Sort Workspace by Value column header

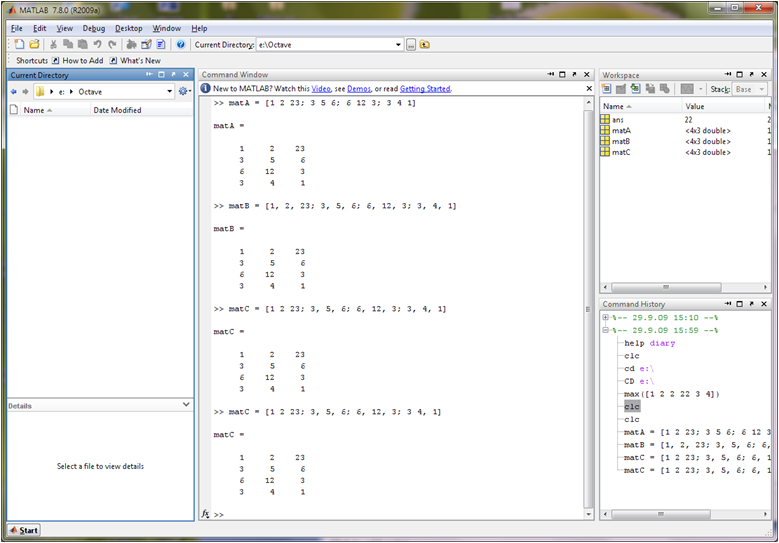(723, 106)
